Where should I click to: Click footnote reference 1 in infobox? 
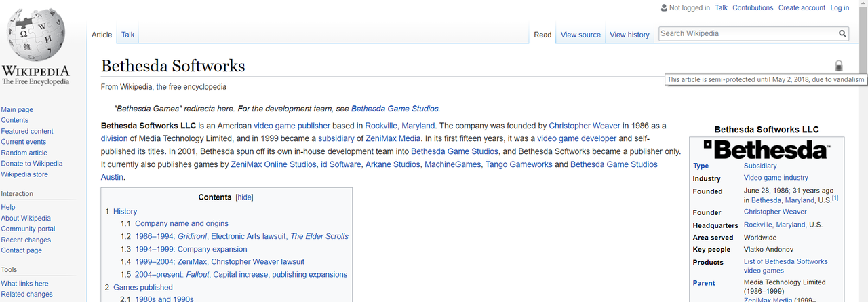coord(835,198)
